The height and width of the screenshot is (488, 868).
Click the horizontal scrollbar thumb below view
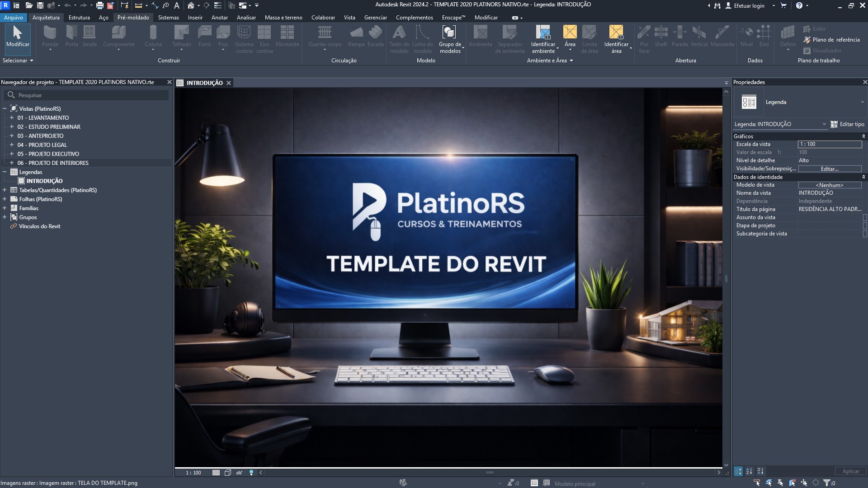pos(490,473)
